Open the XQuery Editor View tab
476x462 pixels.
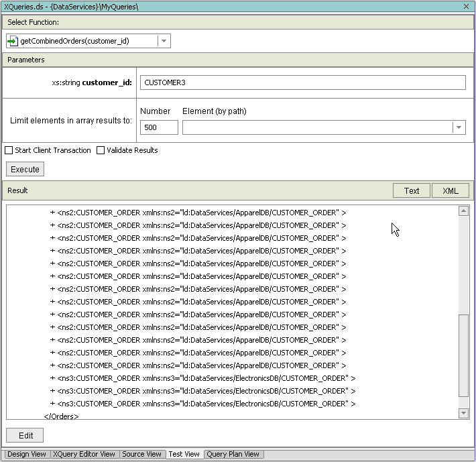[84, 454]
